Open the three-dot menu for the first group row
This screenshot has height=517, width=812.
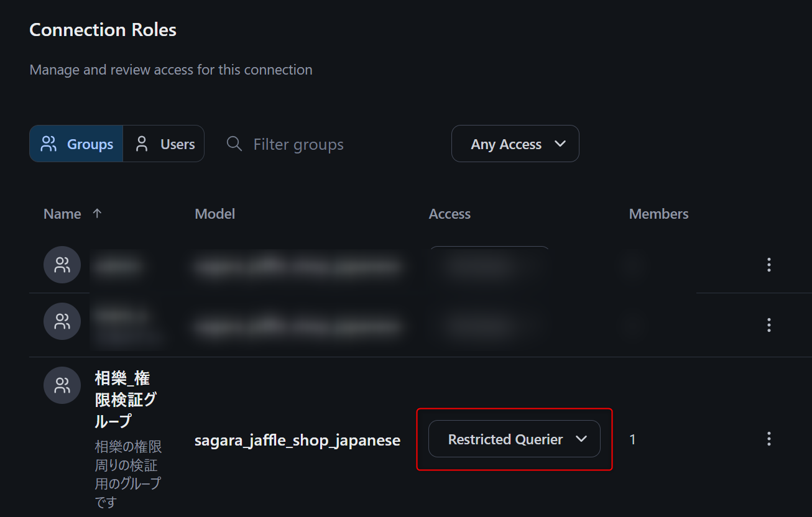pyautogui.click(x=769, y=265)
